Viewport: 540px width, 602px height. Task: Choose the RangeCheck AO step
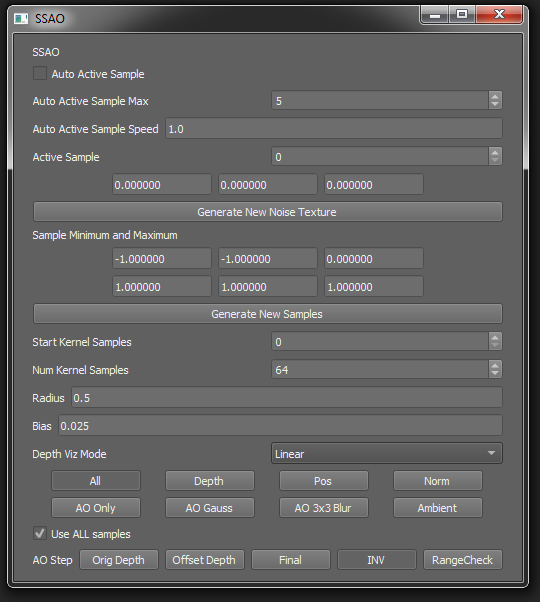pos(463,560)
